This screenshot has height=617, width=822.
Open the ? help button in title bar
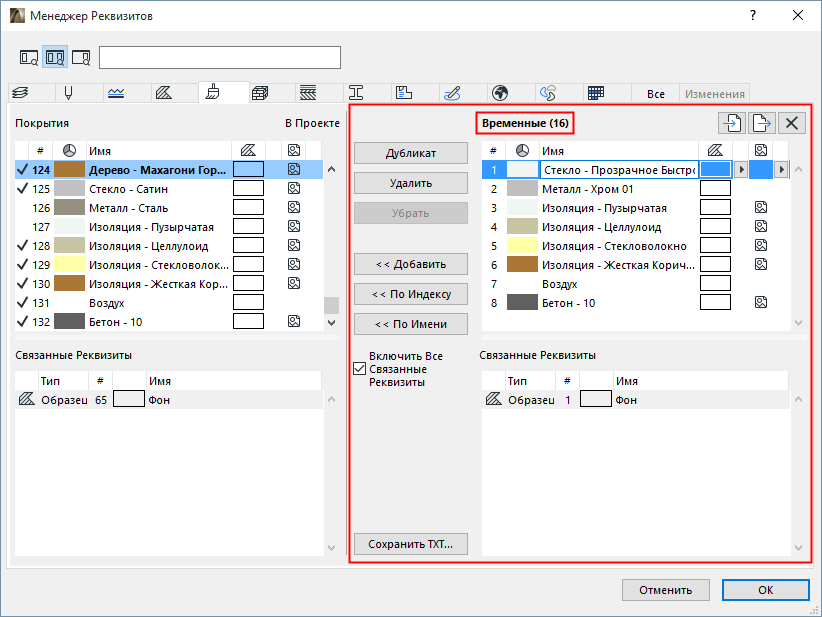click(x=753, y=15)
